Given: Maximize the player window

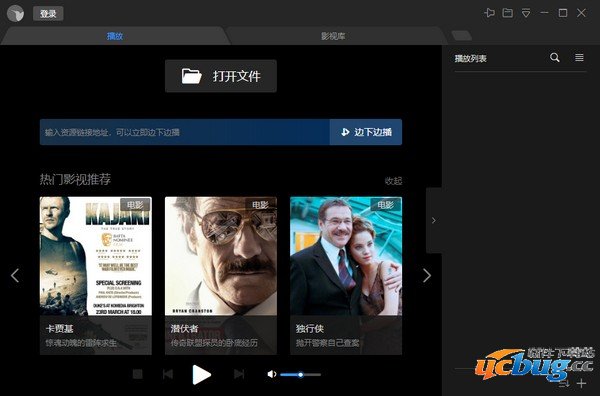Looking at the screenshot, I should (563, 13).
